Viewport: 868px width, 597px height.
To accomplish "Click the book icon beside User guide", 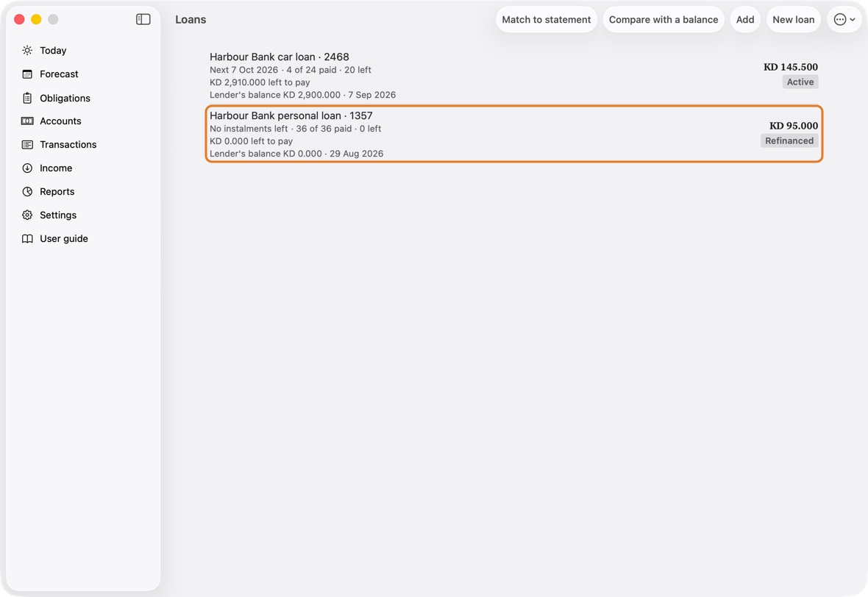I will (27, 238).
